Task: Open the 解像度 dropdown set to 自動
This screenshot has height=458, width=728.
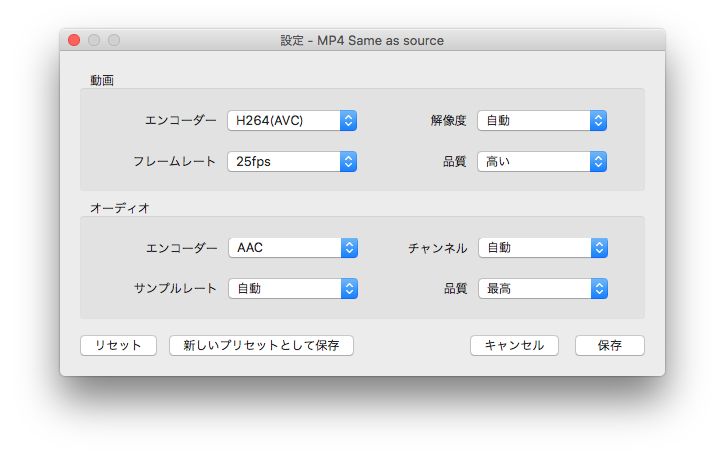Action: pyautogui.click(x=542, y=121)
